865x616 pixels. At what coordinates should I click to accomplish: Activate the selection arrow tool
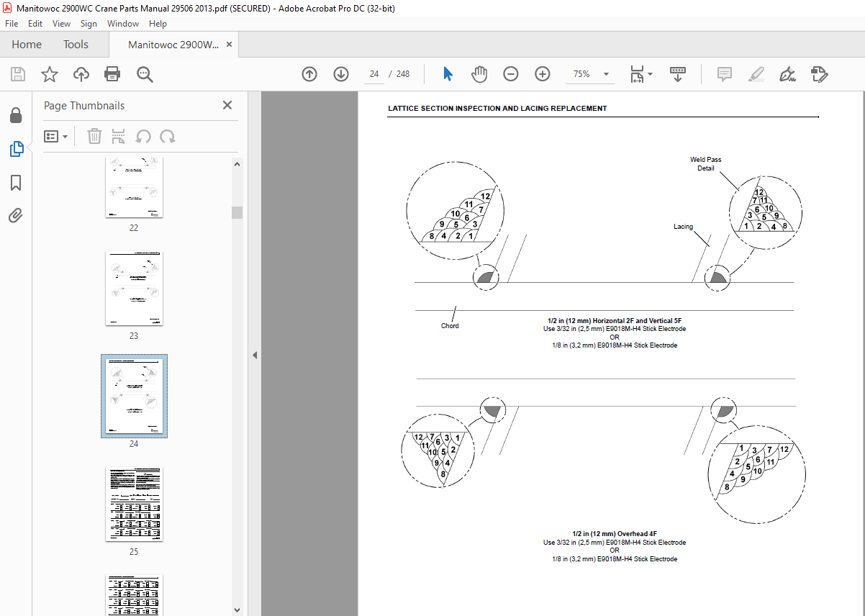[x=448, y=74]
